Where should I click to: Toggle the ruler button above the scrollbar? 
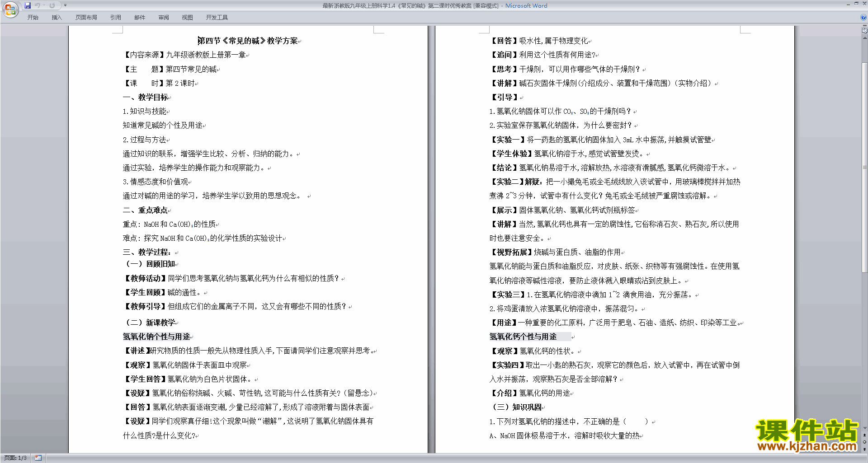864,31
